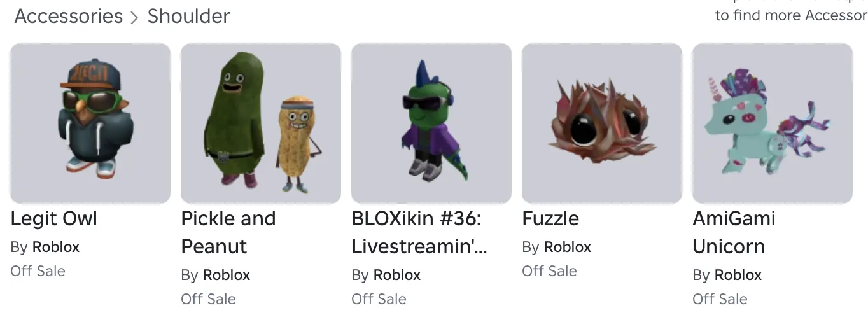Open the Pickle and Peanut thumbnail image
The height and width of the screenshot is (322, 868).
point(261,123)
